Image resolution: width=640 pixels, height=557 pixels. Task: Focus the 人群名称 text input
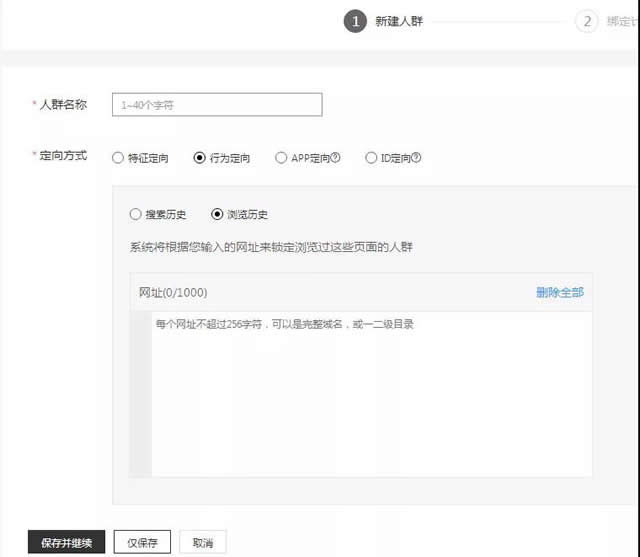pos(217,104)
